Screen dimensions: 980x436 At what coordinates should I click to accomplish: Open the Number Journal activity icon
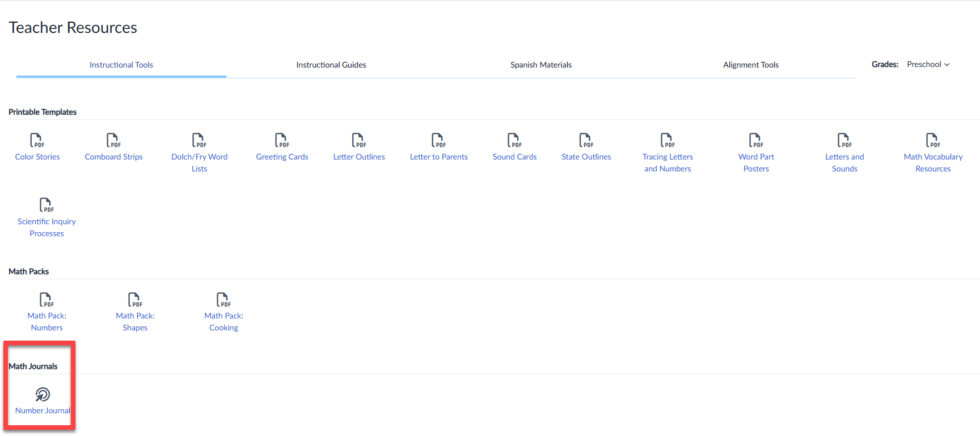coord(43,394)
